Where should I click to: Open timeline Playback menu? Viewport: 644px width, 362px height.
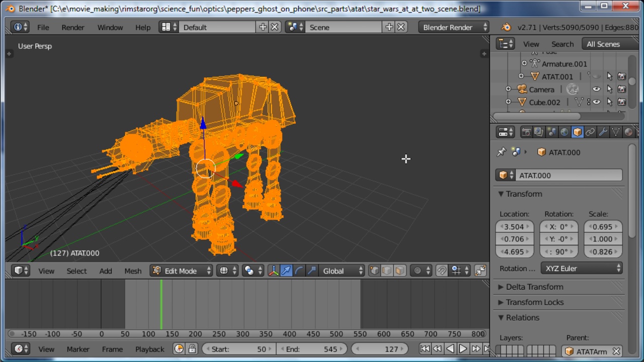click(149, 349)
